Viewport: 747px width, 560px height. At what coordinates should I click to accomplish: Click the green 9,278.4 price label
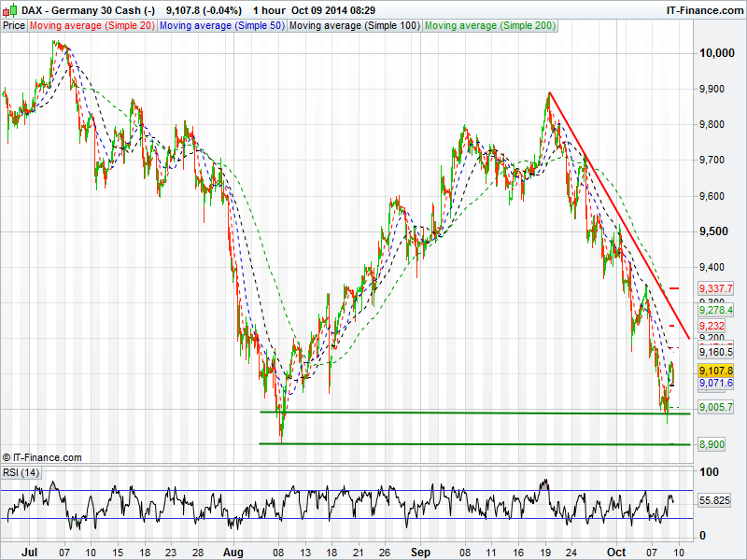pos(716,309)
